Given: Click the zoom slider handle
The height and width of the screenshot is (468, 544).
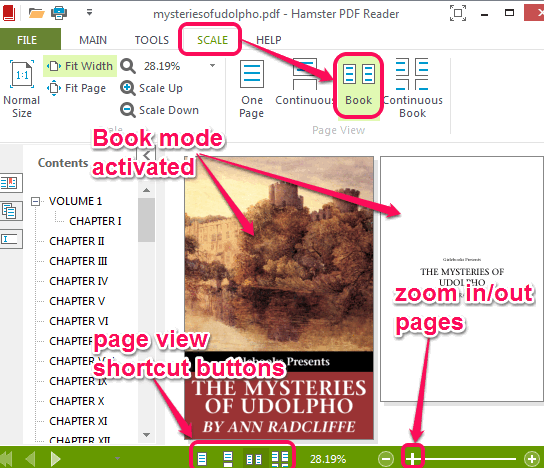Looking at the screenshot, I should pos(413,459).
